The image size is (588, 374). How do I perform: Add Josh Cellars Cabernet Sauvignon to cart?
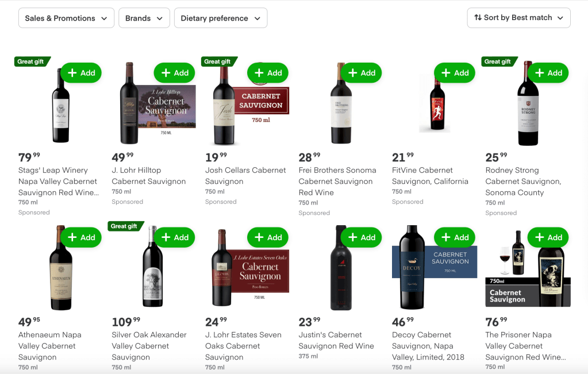pyautogui.click(x=267, y=72)
